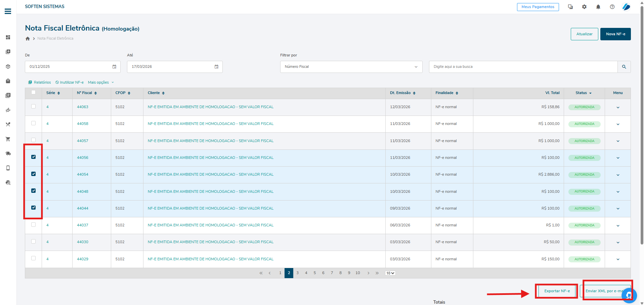Click the search text input field
The width and height of the screenshot is (644, 305).
click(523, 67)
